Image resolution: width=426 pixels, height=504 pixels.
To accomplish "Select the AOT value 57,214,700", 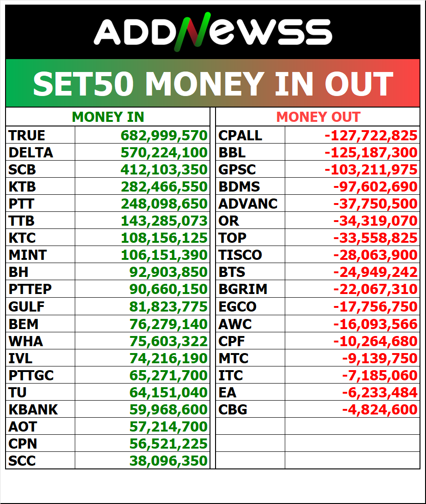I will (x=168, y=426).
